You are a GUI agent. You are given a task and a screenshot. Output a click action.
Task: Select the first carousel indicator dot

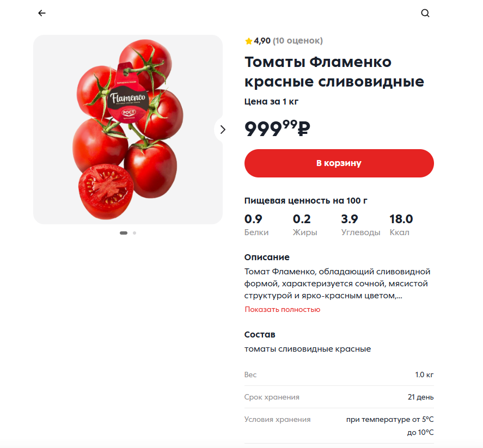[x=124, y=233]
